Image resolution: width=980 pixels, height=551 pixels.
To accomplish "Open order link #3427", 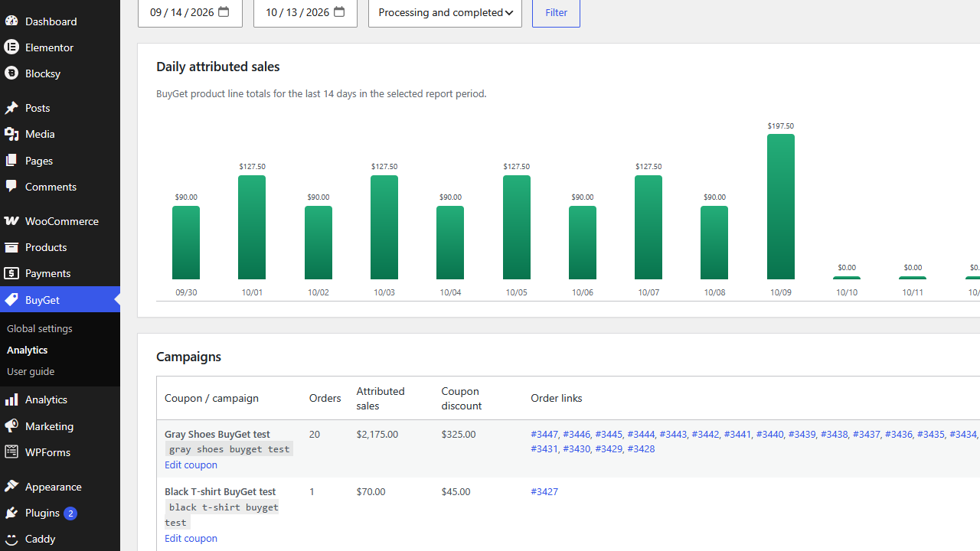I will point(544,491).
